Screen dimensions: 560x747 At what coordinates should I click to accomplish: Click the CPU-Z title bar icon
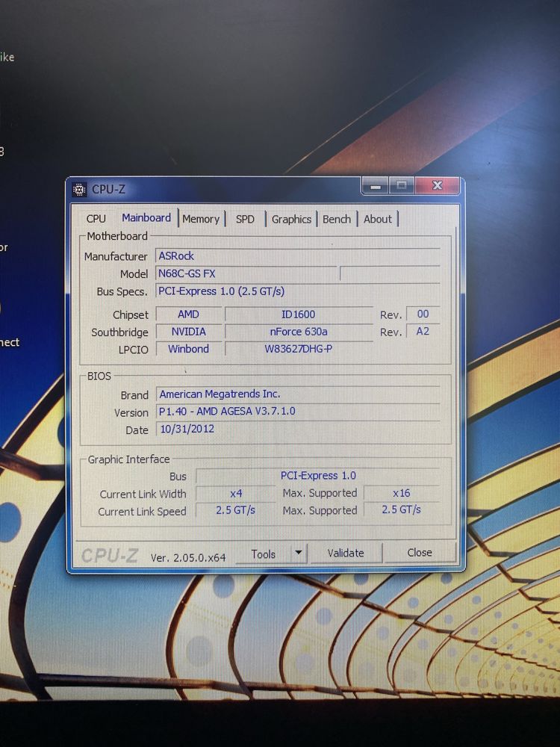79,190
